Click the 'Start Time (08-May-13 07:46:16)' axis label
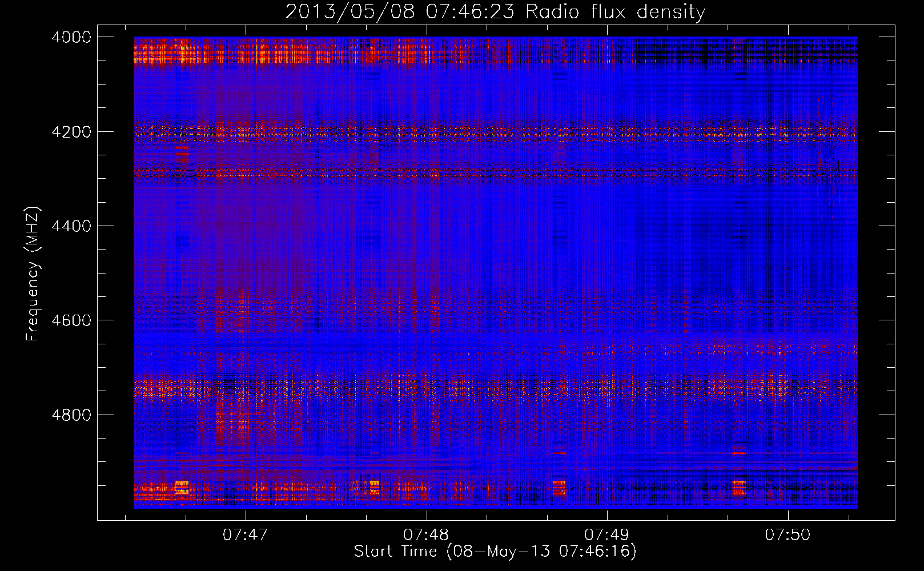Image resolution: width=924 pixels, height=571 pixels. tap(495, 552)
